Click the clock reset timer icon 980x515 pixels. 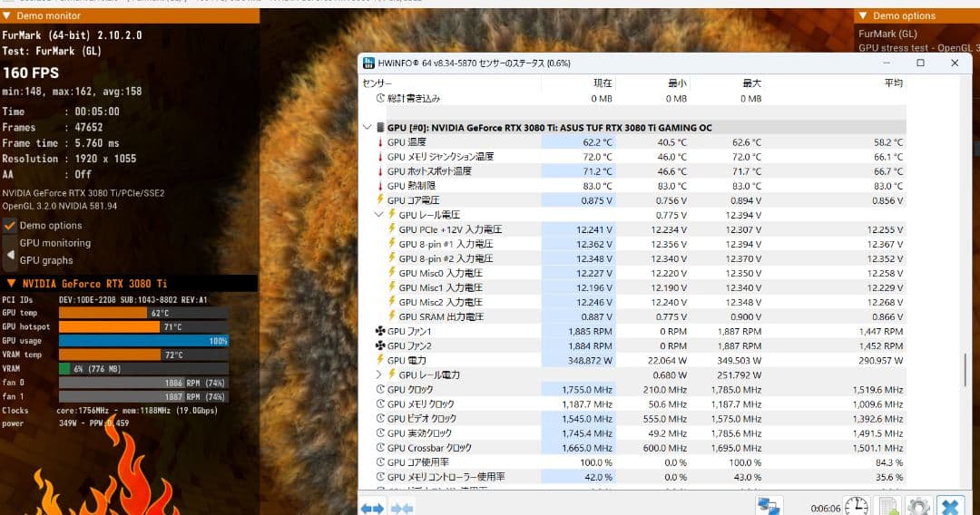pos(857,507)
